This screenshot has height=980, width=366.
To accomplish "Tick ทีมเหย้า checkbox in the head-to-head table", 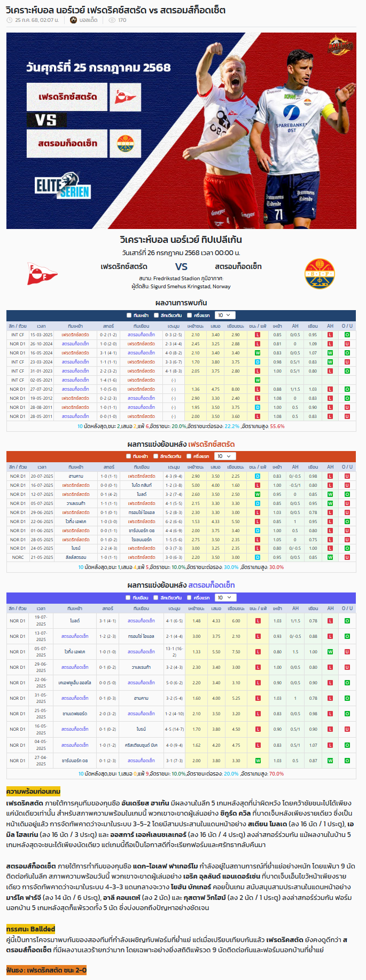I will [129, 315].
